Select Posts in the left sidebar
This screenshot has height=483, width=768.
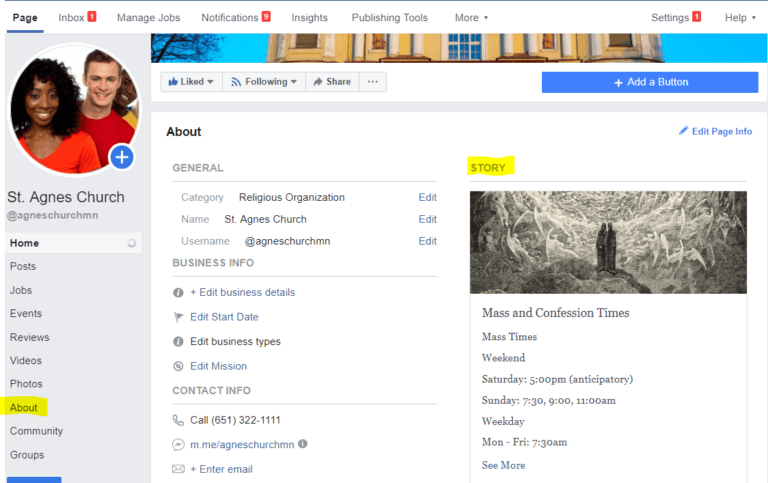[x=23, y=266]
